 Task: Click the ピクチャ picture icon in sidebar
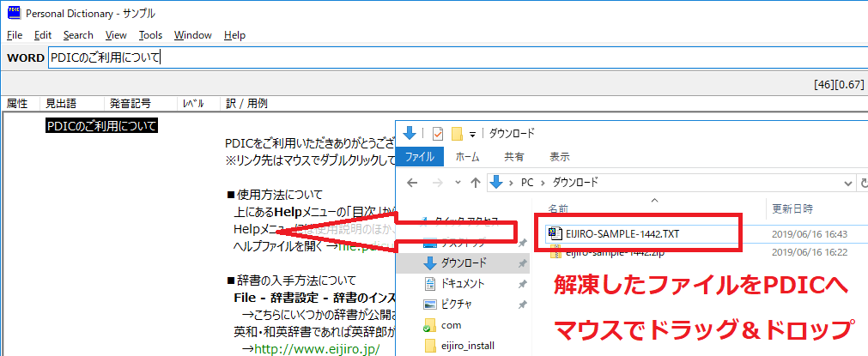click(x=430, y=304)
